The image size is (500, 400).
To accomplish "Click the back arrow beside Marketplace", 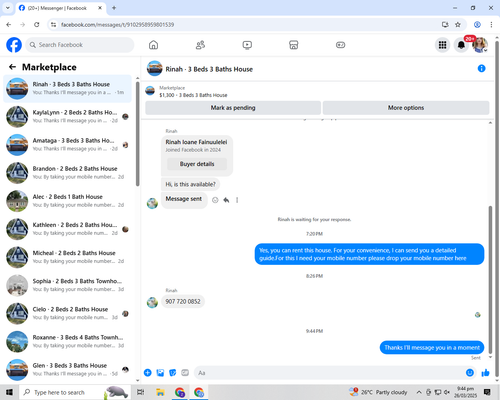I will click(12, 67).
